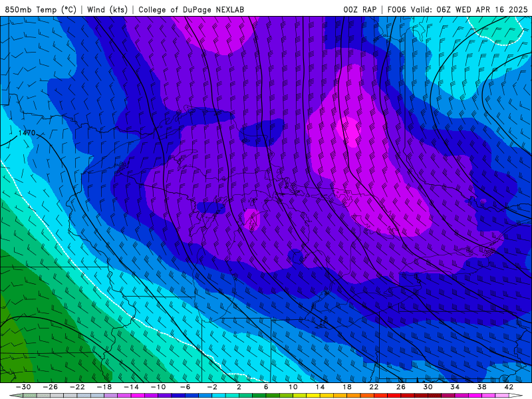Click the 22 colorbar tick label

click(374, 387)
